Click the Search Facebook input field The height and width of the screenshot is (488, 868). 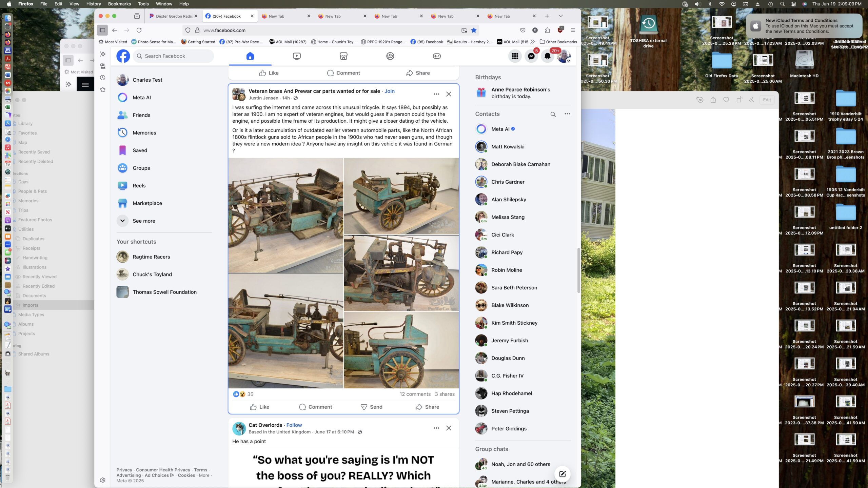[174, 56]
